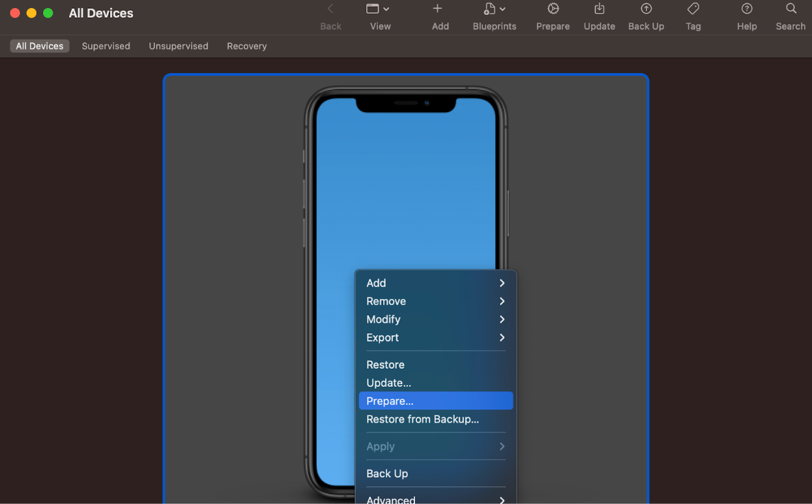Choose Prepare... from the context menu

435,401
